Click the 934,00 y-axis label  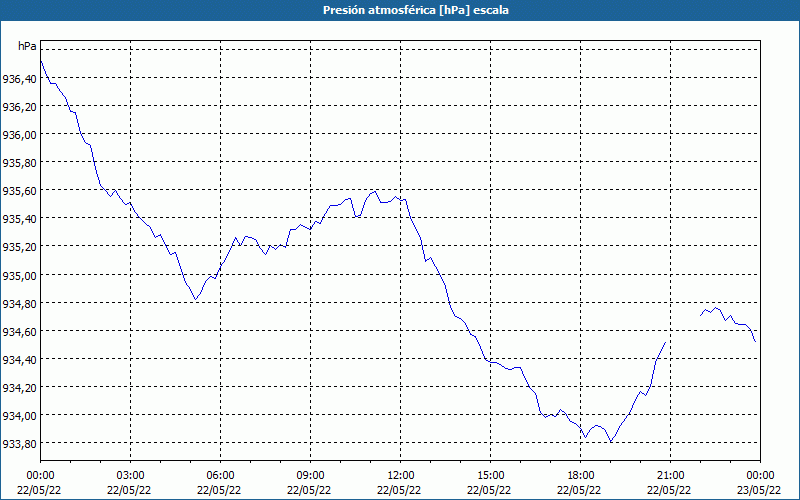pyautogui.click(x=19, y=416)
